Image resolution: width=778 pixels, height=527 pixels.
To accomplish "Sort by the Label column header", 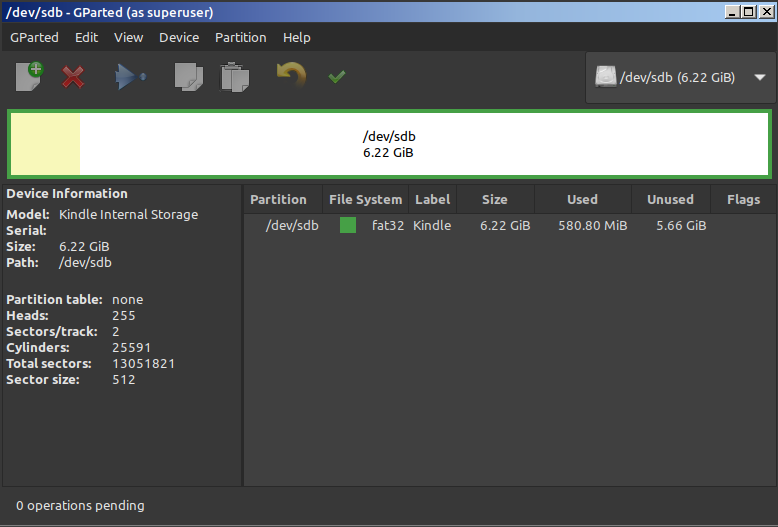I will click(x=433, y=199).
